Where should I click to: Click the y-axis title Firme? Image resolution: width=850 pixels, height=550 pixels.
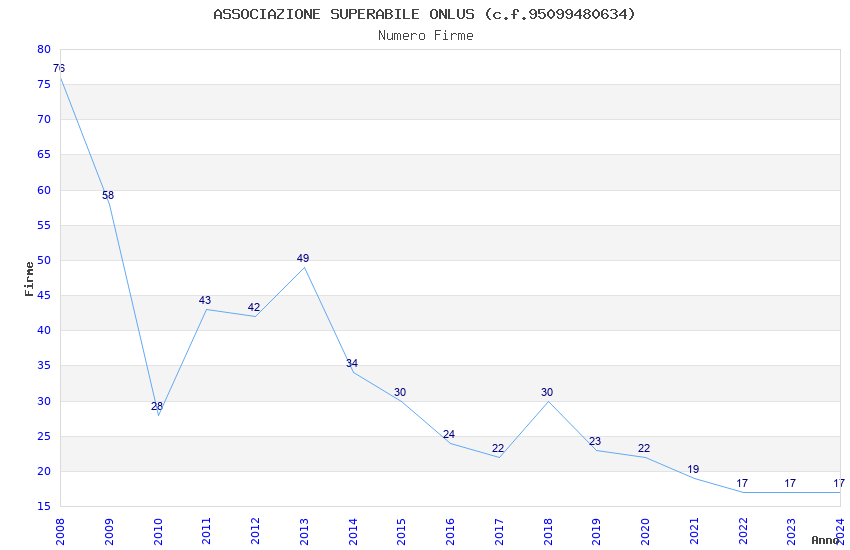point(29,279)
